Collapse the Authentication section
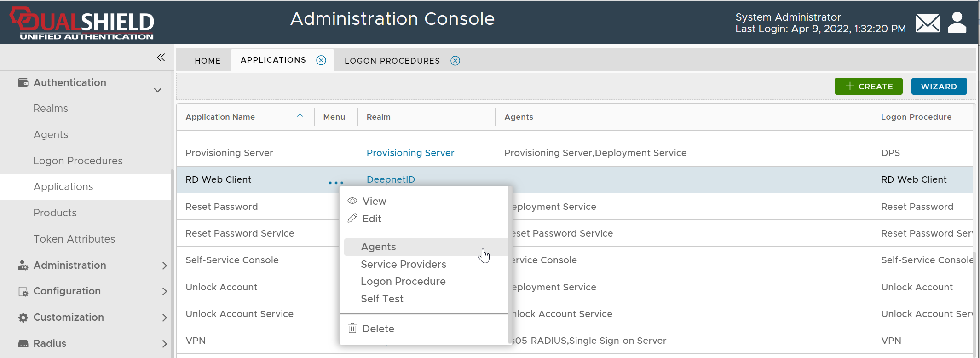The height and width of the screenshot is (358, 980). point(157,90)
